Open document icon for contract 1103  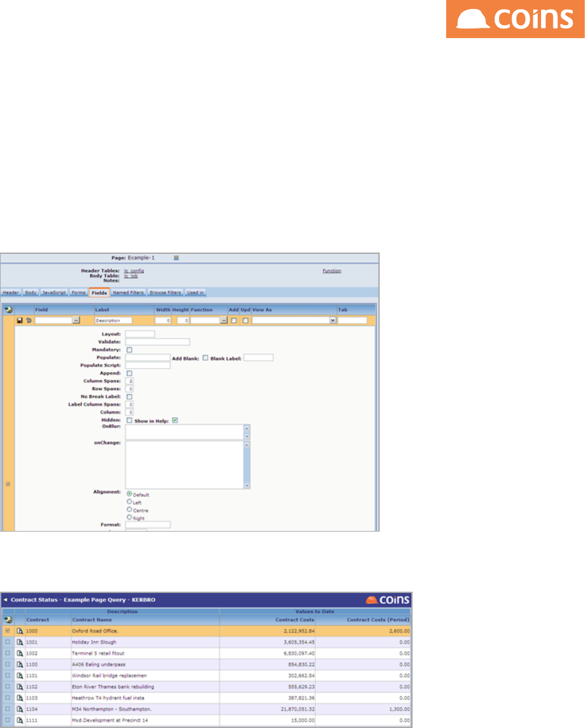click(x=20, y=698)
